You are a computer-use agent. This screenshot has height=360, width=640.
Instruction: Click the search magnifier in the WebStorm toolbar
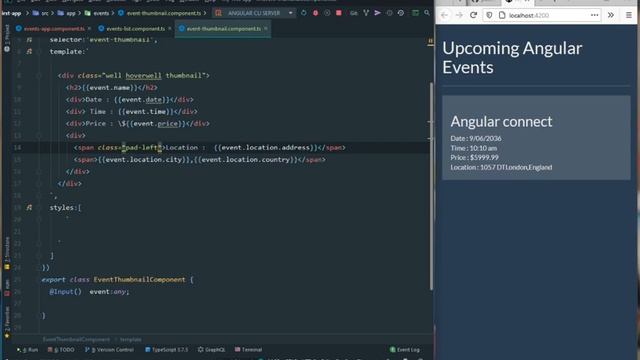pos(427,13)
